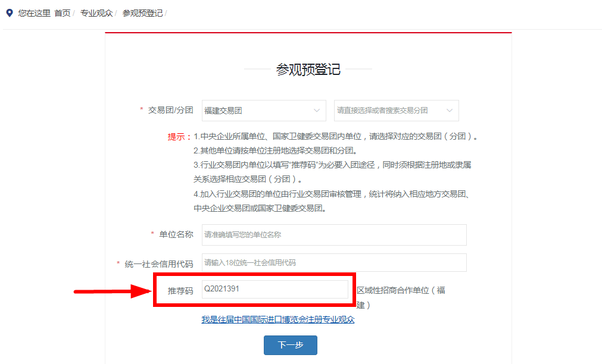Click the 交易团/分团 field label

coord(170,110)
